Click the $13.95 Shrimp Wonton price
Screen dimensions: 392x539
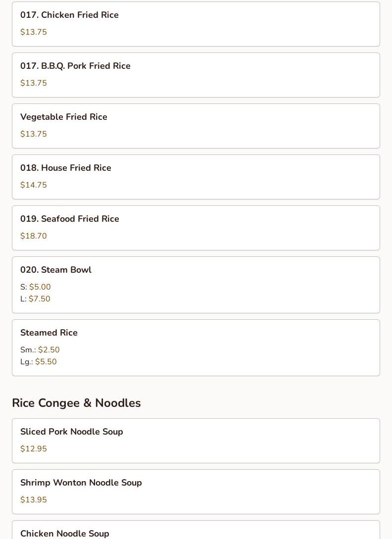[33, 499]
